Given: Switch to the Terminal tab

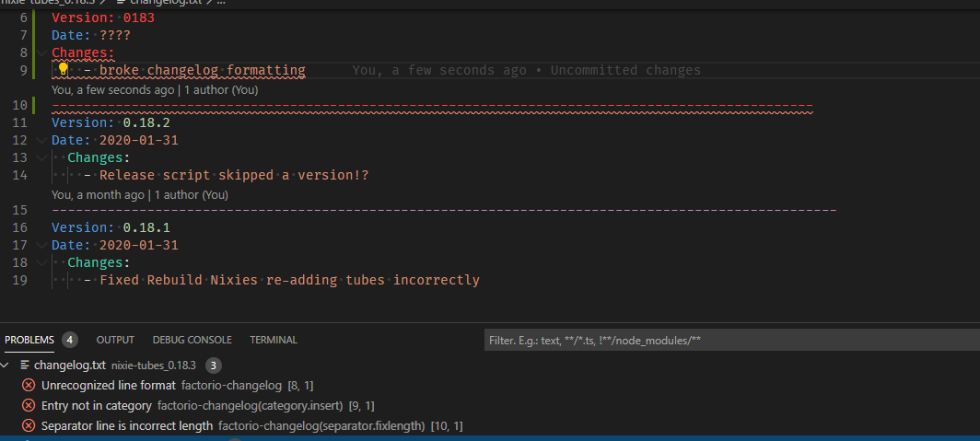Looking at the screenshot, I should pyautogui.click(x=274, y=340).
